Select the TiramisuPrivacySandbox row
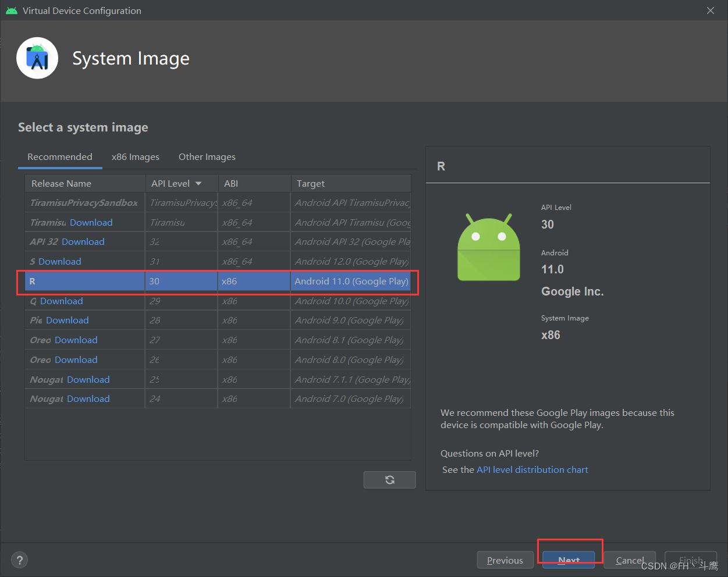 coord(218,203)
